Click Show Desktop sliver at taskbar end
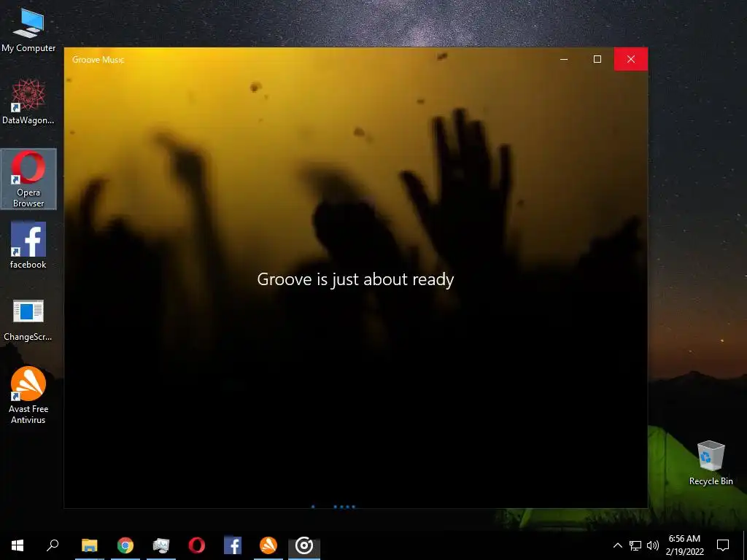The image size is (747, 560). click(x=745, y=545)
